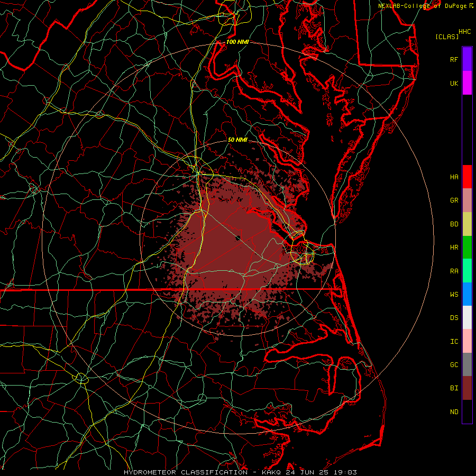Image resolution: width=476 pixels, height=476 pixels.
Task: Click the 'RF' legend label
Action: 454,59
